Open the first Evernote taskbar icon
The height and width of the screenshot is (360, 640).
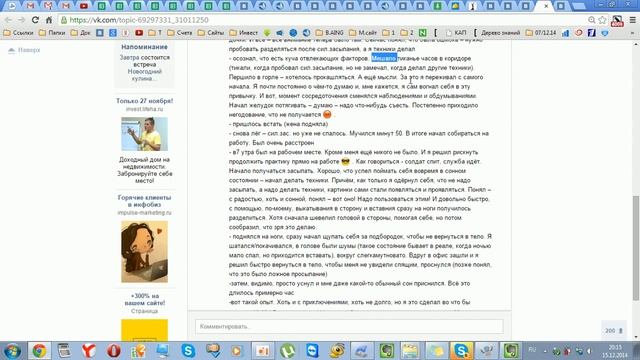click(387, 351)
